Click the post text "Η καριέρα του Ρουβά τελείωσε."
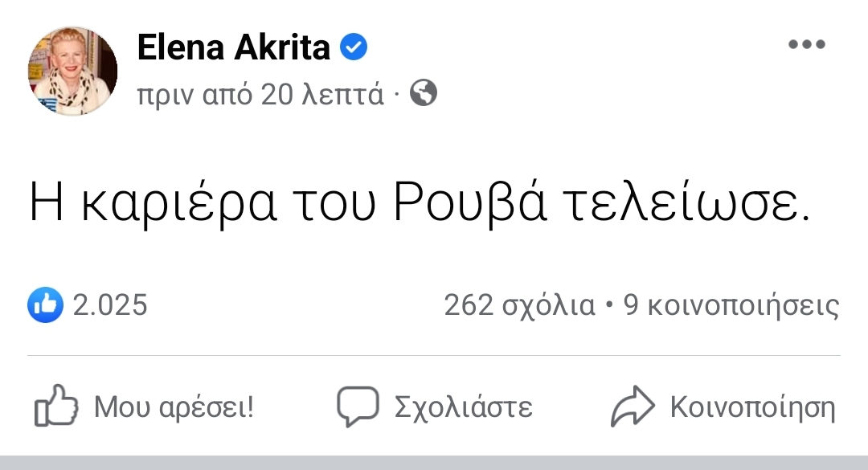The width and height of the screenshot is (868, 470). 418,204
